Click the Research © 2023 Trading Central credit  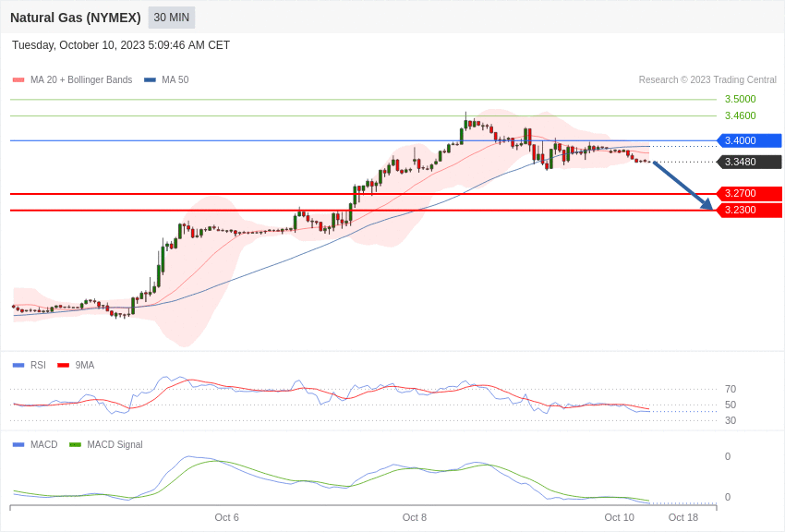707,80
